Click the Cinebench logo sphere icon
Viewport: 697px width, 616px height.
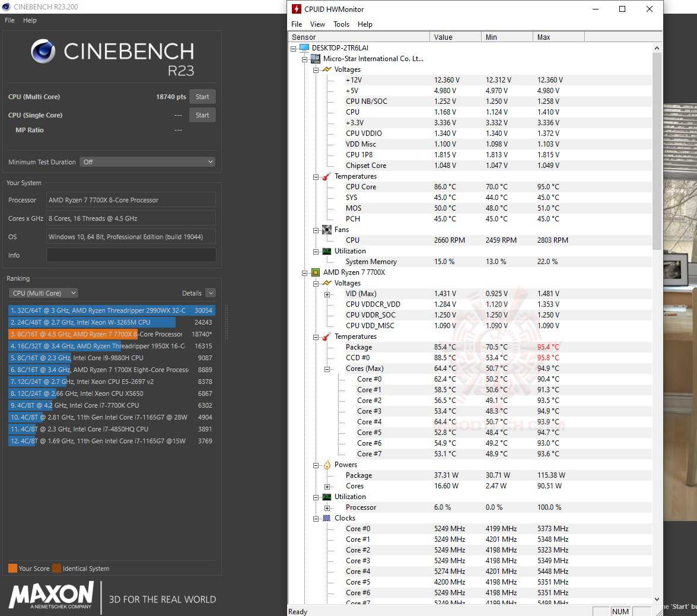click(43, 51)
